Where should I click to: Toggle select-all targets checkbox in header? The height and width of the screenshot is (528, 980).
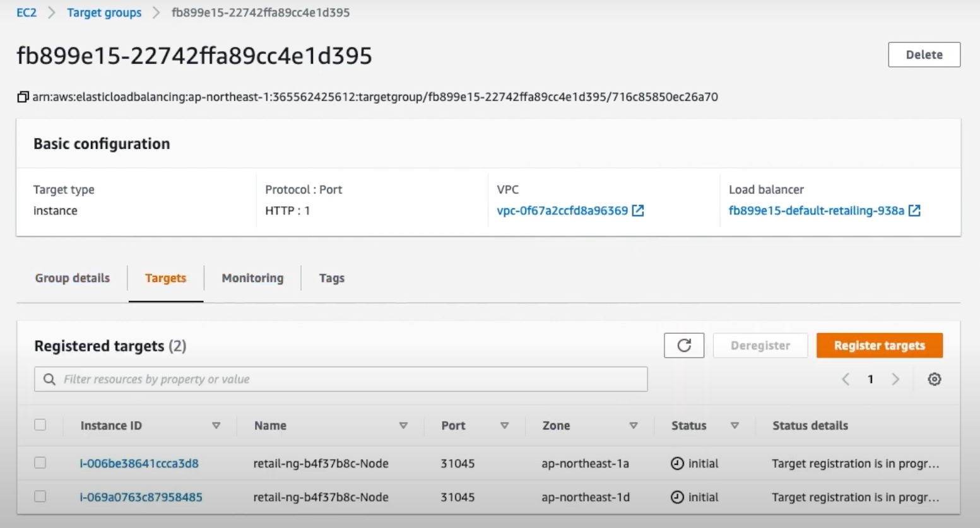coord(40,425)
